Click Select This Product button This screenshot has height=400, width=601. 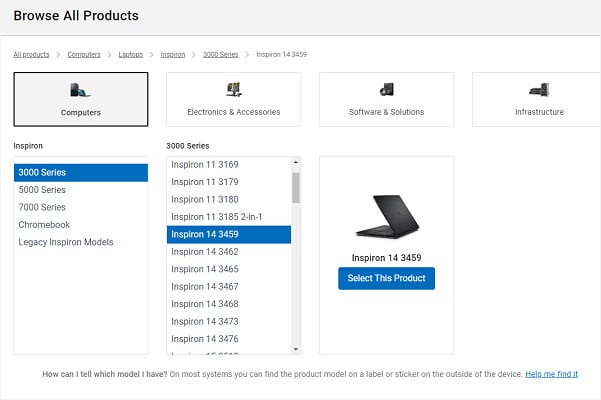click(386, 279)
